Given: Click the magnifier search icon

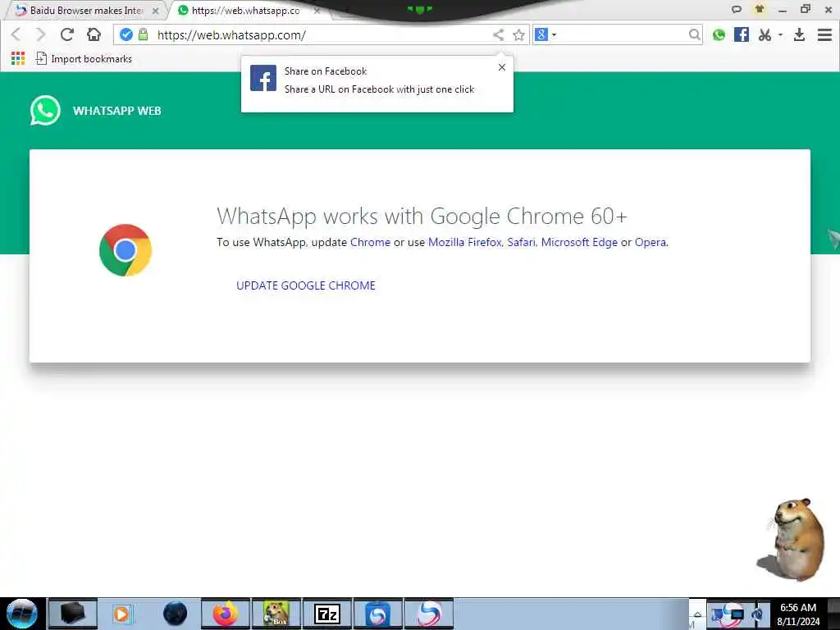Looking at the screenshot, I should (x=694, y=34).
